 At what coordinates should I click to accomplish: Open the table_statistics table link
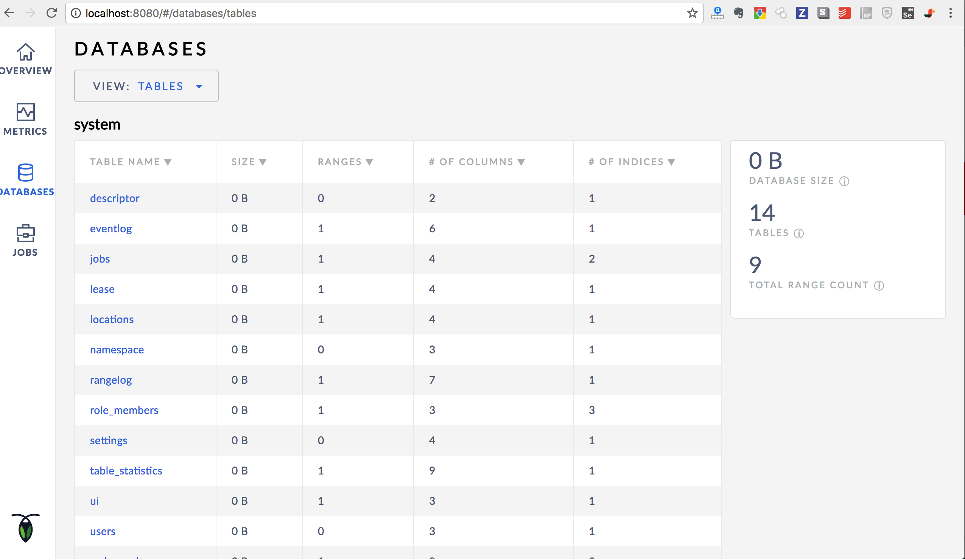point(126,471)
